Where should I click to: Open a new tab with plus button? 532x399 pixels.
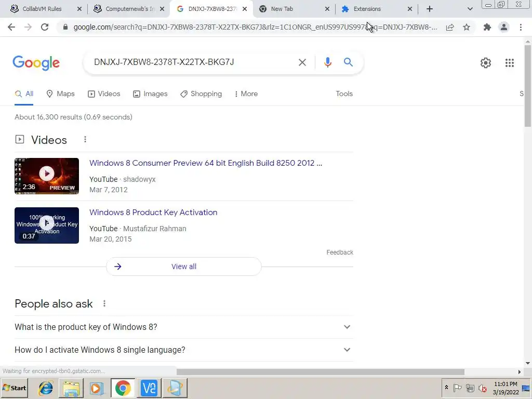430,9
